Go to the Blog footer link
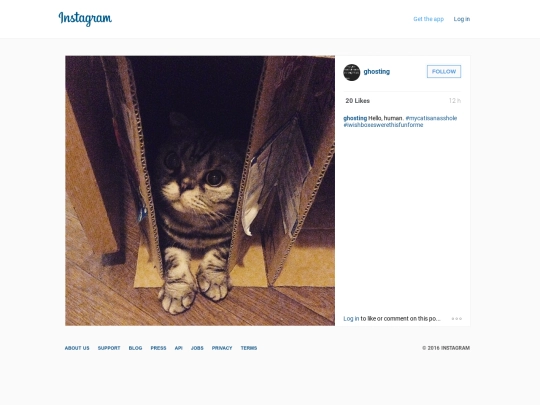 pos(135,348)
